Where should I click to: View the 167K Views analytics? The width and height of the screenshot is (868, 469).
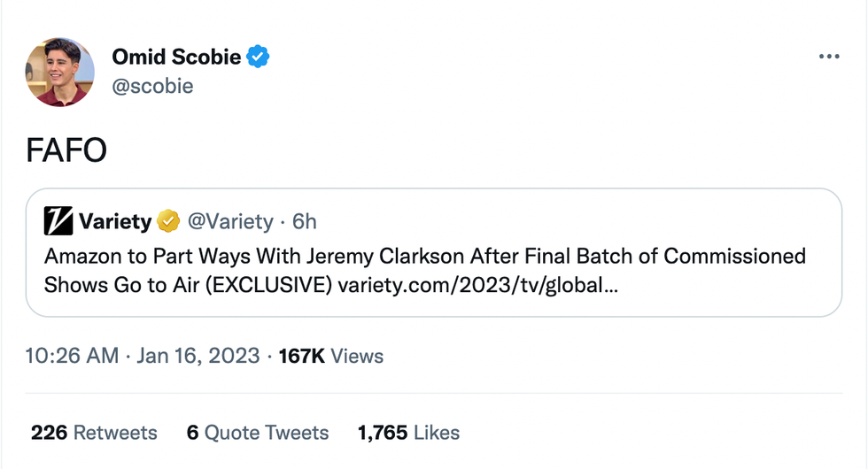click(331, 357)
